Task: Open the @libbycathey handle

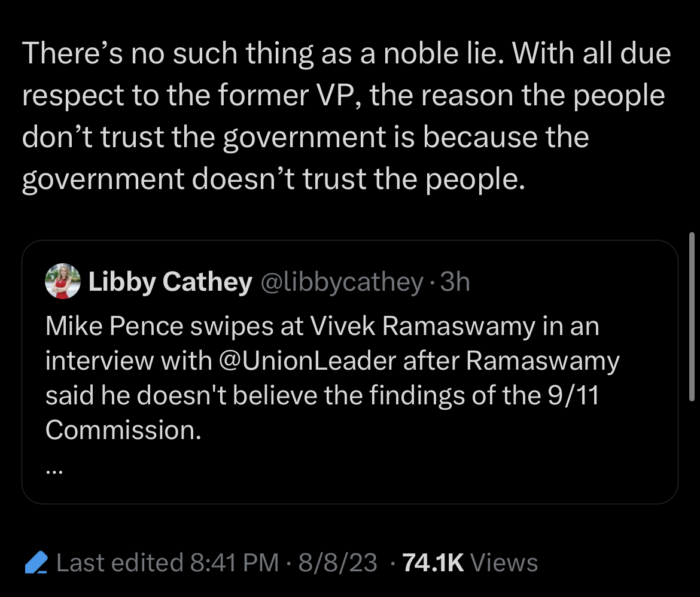Action: pyautogui.click(x=342, y=282)
